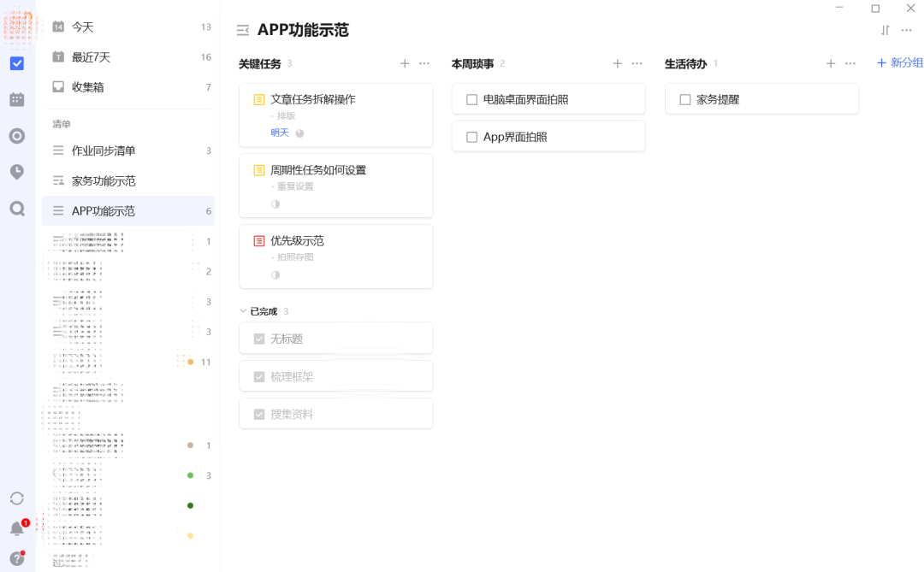Open the 今天 smart list
Image resolution: width=924 pixels, height=572 pixels.
pos(128,27)
